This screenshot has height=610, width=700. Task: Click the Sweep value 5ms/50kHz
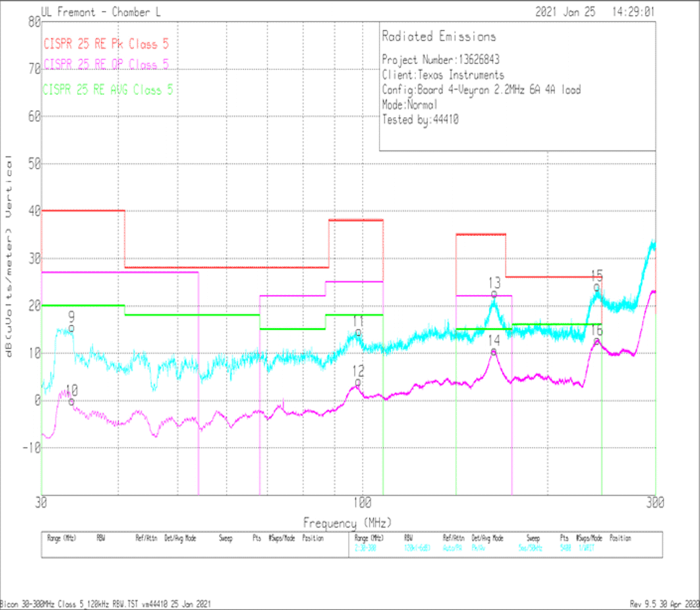(529, 546)
